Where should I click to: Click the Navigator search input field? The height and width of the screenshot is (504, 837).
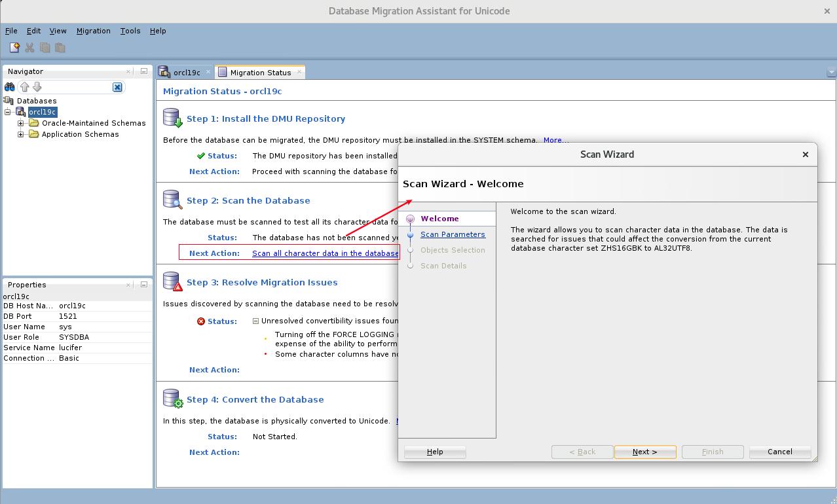pyautogui.click(x=77, y=87)
